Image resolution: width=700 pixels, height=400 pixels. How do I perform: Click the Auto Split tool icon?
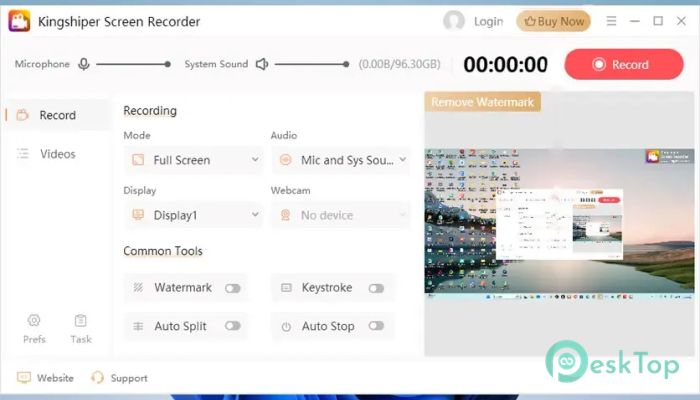(138, 326)
